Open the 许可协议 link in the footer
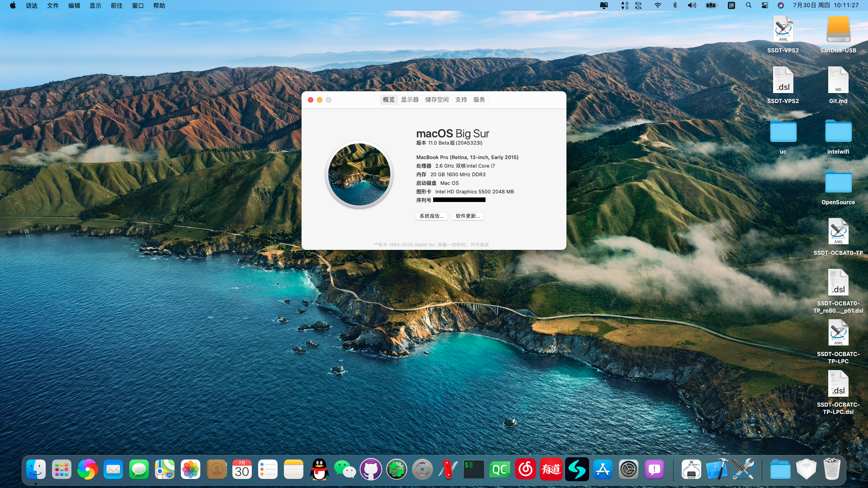The image size is (868, 488). tap(480, 245)
